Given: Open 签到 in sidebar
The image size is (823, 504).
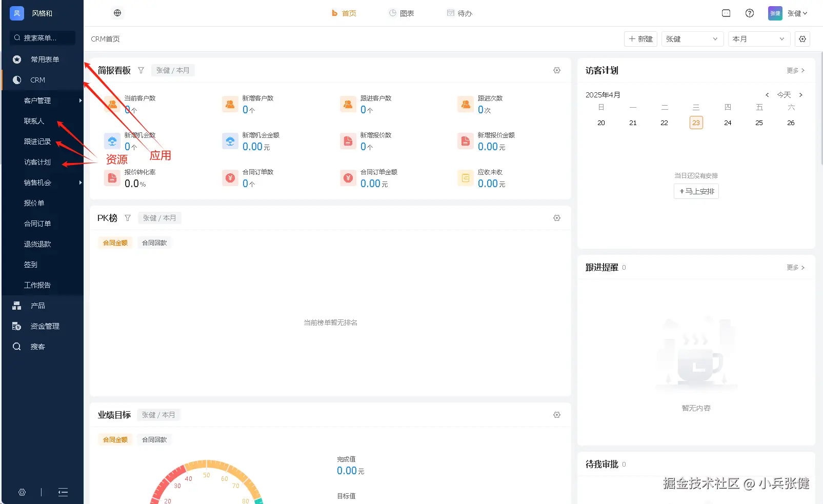Looking at the screenshot, I should click(x=43, y=265).
